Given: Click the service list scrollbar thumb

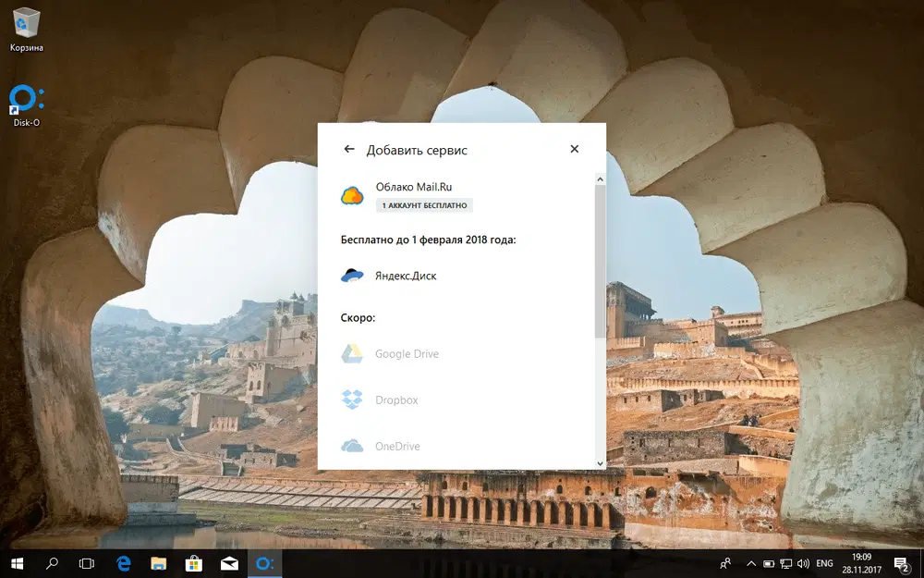Looking at the screenshot, I should tap(600, 262).
